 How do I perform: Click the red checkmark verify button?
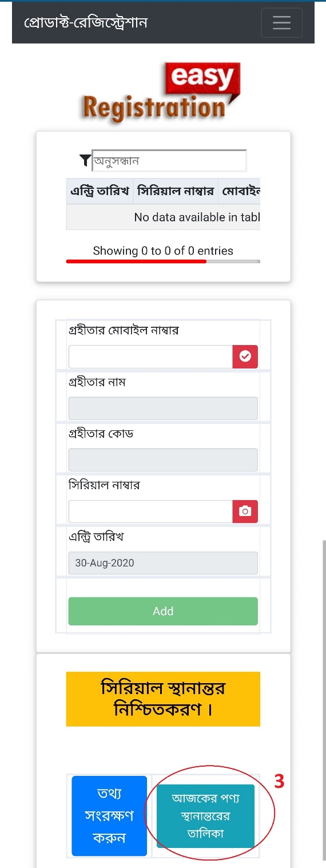click(245, 356)
